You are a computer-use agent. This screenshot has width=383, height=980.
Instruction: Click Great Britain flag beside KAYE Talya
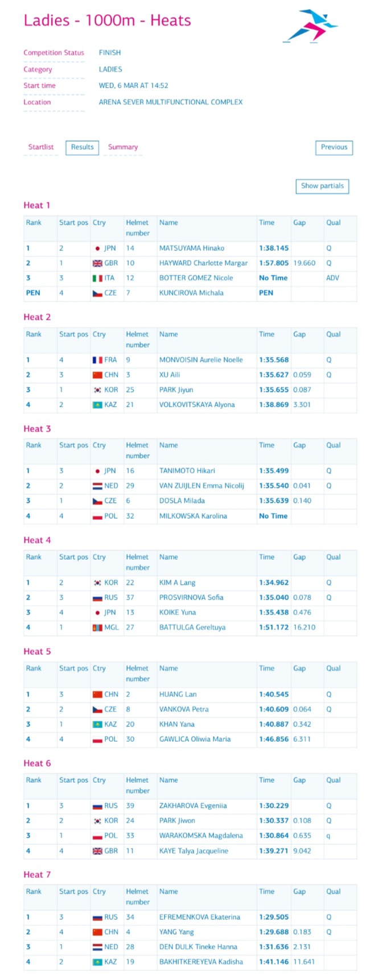tap(97, 851)
